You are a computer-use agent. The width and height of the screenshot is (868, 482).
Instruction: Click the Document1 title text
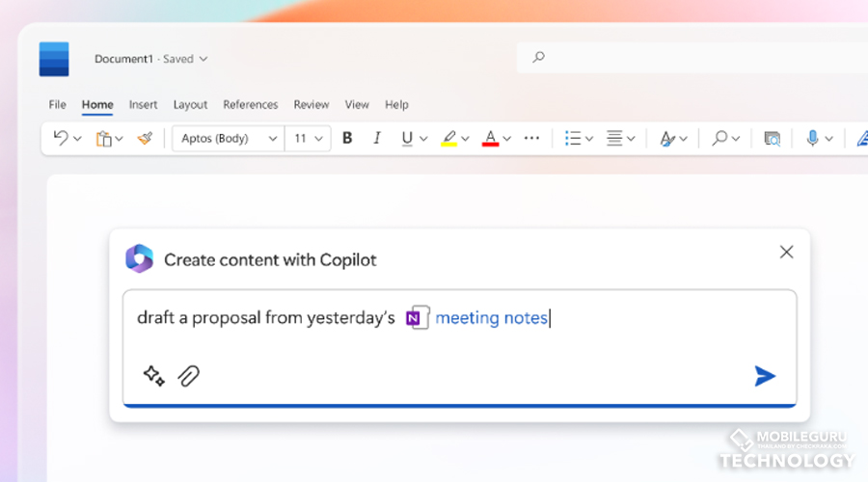click(123, 59)
